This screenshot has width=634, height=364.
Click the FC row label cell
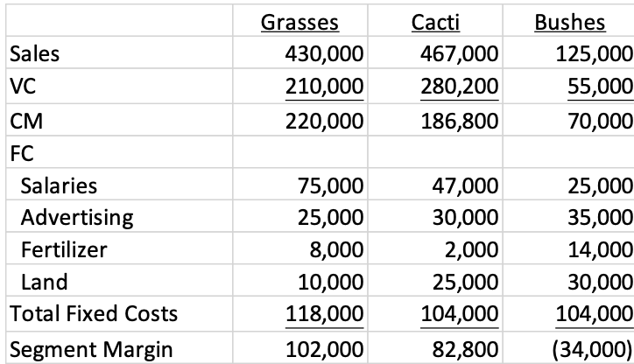point(119,152)
